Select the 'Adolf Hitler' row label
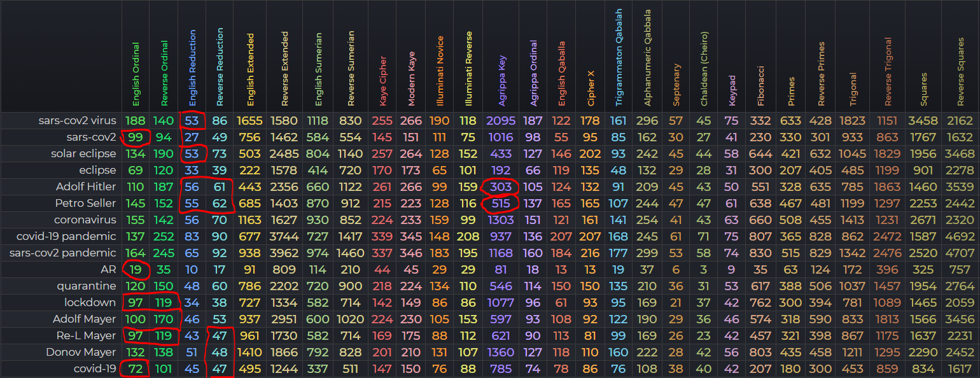This screenshot has height=378, width=980. click(x=86, y=186)
